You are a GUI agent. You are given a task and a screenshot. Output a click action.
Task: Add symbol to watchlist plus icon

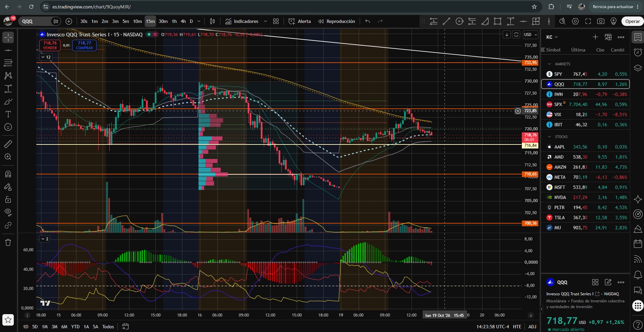coord(595,37)
